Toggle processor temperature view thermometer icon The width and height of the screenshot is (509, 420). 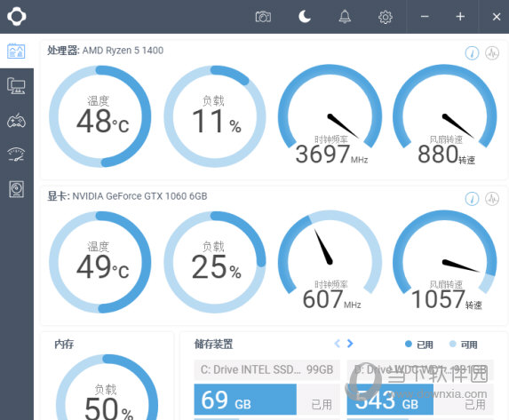(472, 52)
